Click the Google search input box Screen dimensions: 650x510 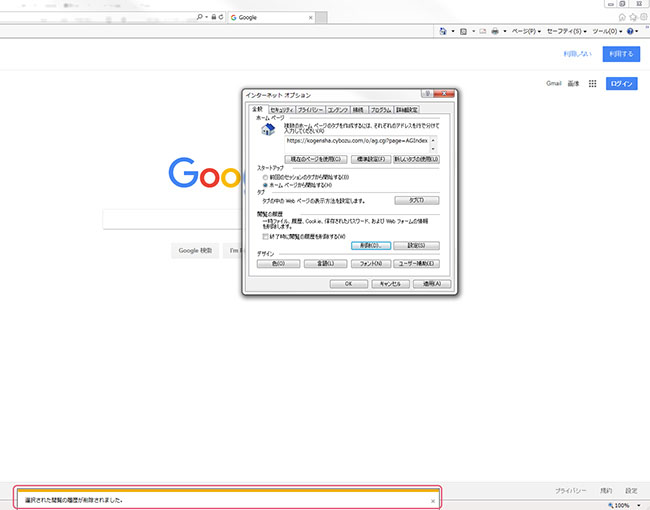pos(172,219)
